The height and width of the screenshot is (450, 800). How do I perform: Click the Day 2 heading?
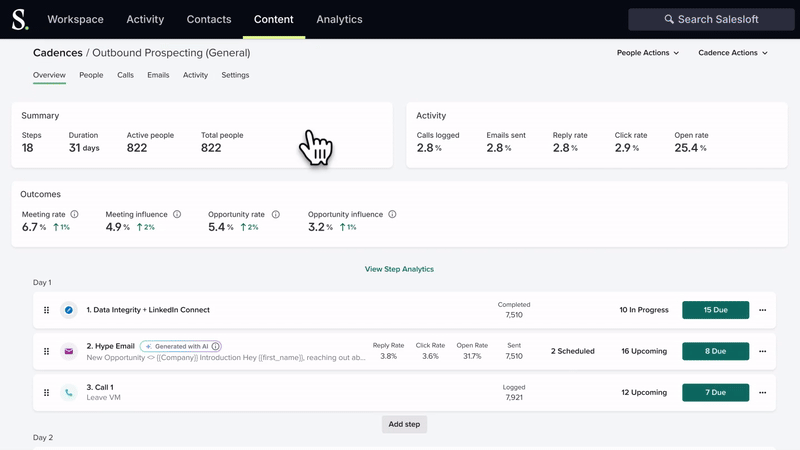point(43,437)
